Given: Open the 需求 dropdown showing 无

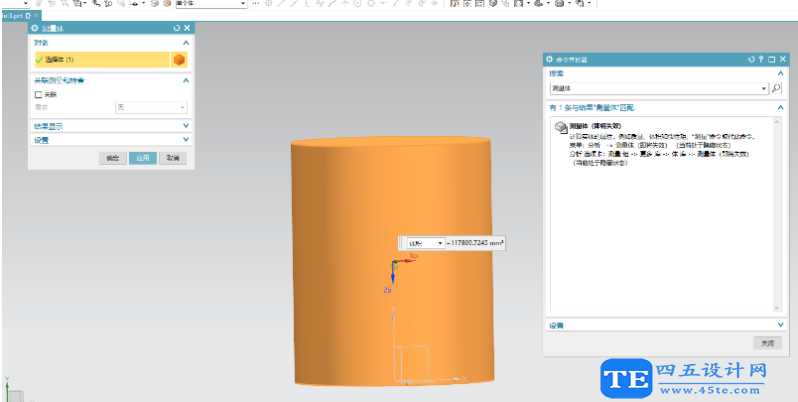Looking at the screenshot, I should (x=151, y=107).
